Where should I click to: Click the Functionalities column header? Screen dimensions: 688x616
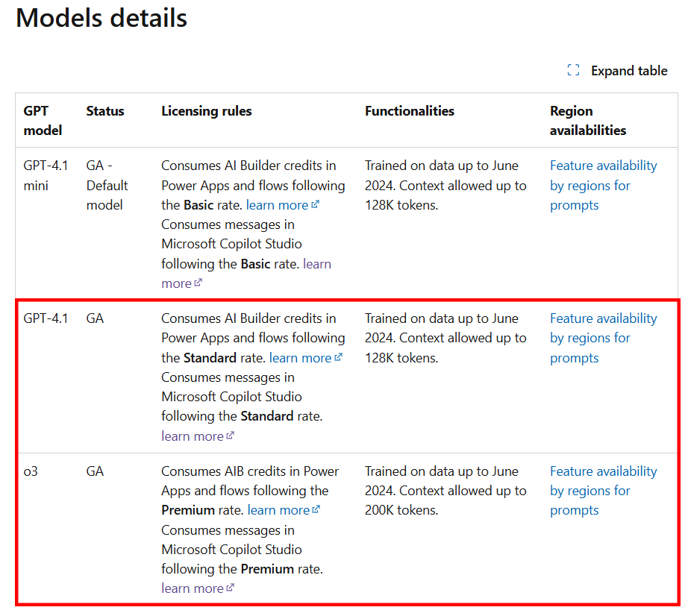tap(410, 111)
